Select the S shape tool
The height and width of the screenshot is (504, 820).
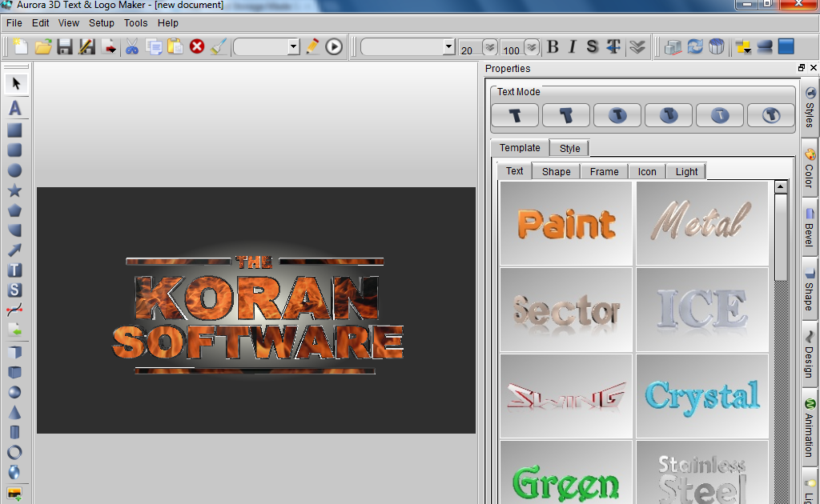14,290
